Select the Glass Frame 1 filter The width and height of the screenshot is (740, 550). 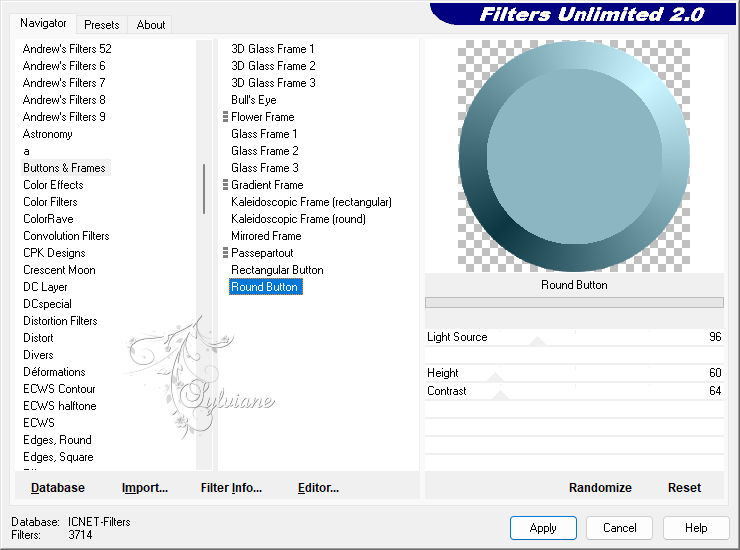click(264, 134)
